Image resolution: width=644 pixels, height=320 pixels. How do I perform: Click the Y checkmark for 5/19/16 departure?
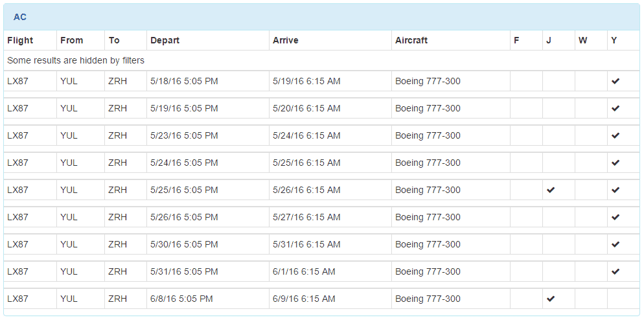pyautogui.click(x=615, y=109)
